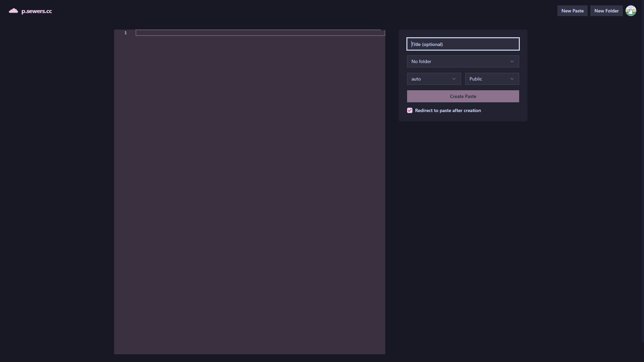Click line number 1 in the editor gutter
This screenshot has height=362, width=644.
[x=126, y=33]
